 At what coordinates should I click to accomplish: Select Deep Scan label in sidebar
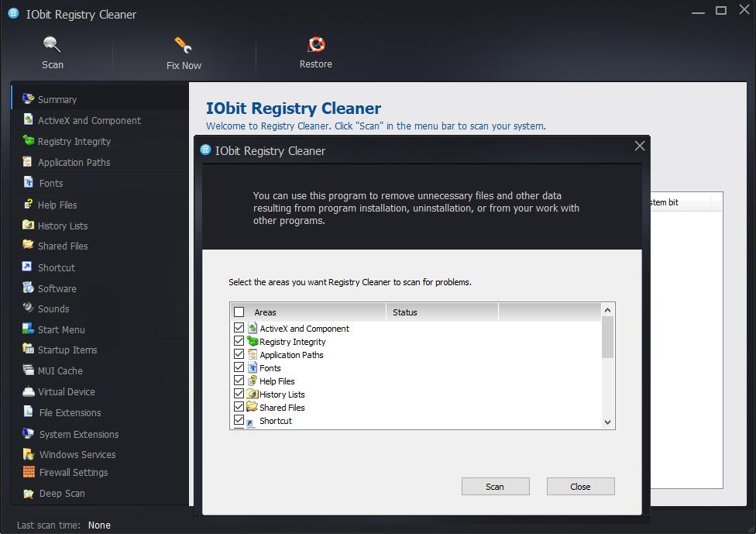coord(62,494)
